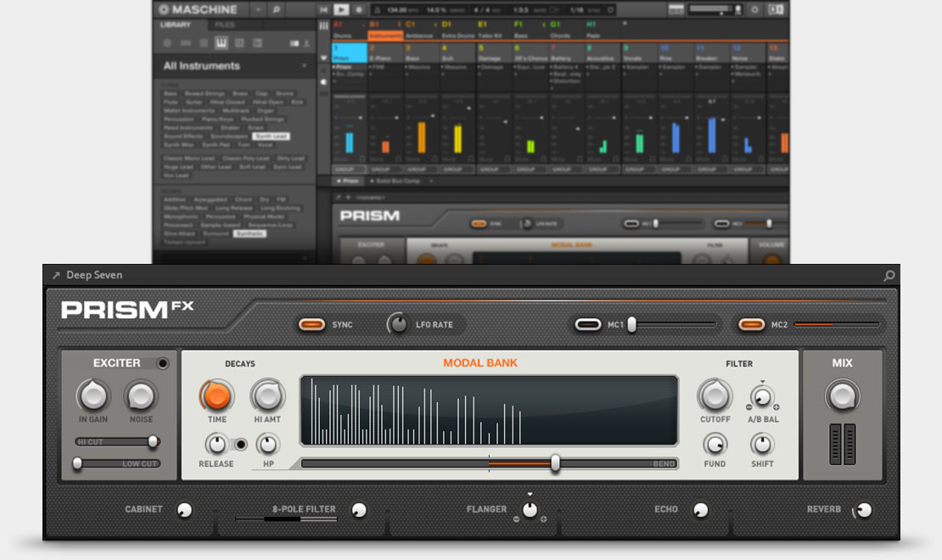Viewport: 942px width, 560px height.
Task: Click the exciter NOISE knob
Action: [x=141, y=395]
